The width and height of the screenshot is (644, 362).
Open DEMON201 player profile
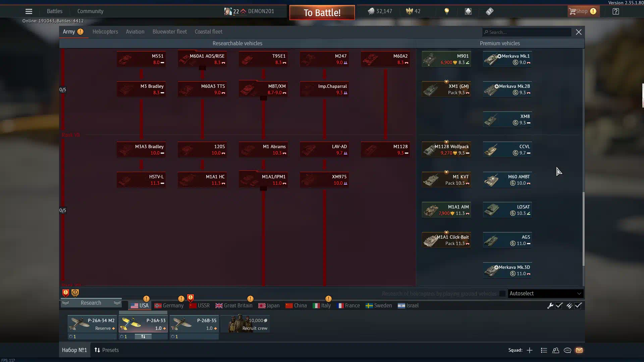[x=249, y=11]
